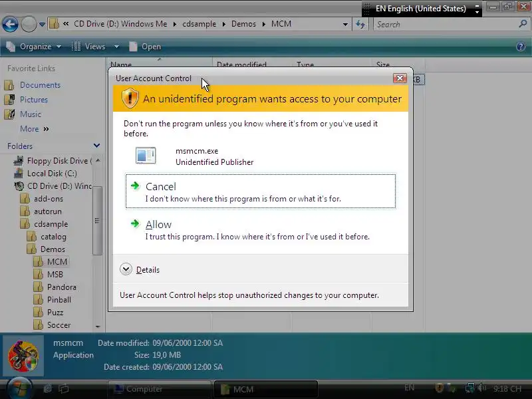
Task: Open the Views dropdown arrow
Action: pos(116,47)
